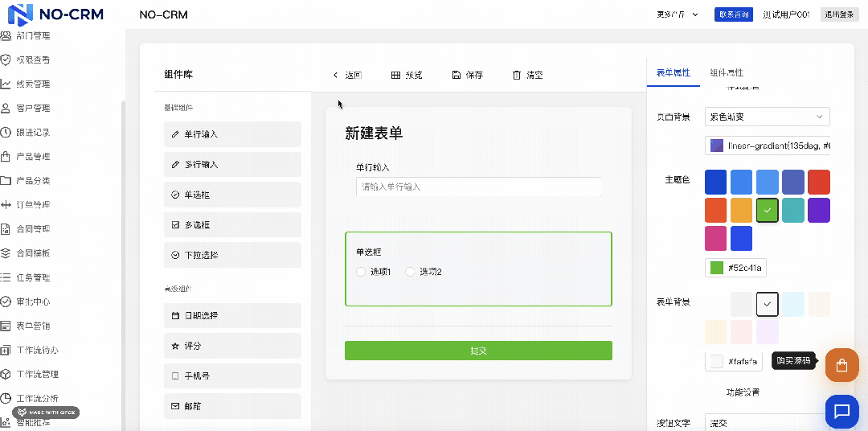Click the checked form background swatch
Screen dimensions: 868x431
click(768, 304)
